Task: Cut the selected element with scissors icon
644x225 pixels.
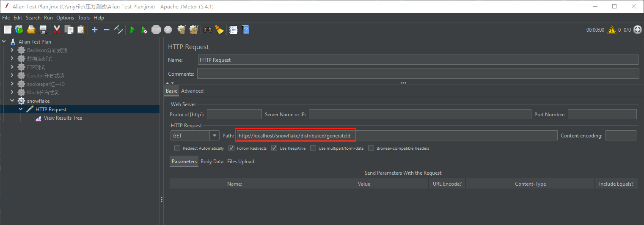Action: pos(57,30)
